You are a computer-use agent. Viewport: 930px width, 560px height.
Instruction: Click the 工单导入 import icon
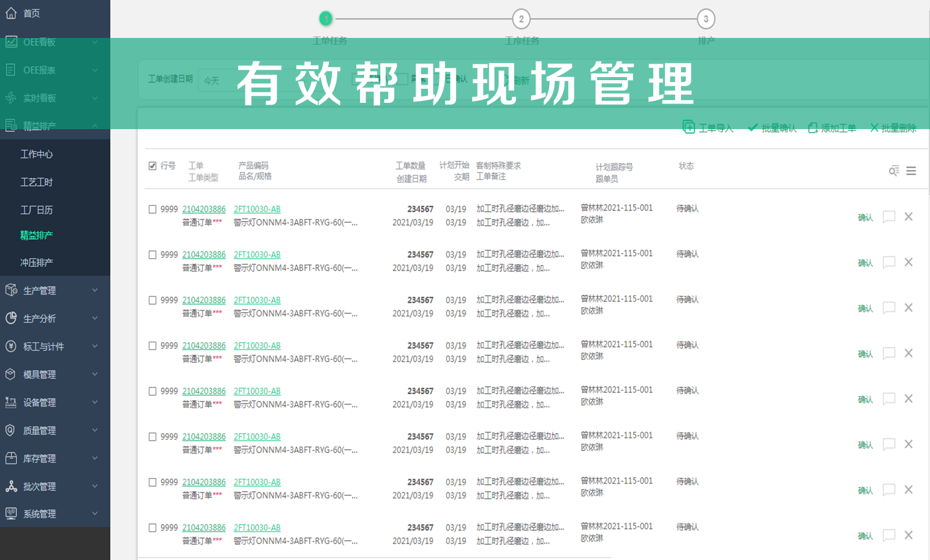click(x=691, y=127)
